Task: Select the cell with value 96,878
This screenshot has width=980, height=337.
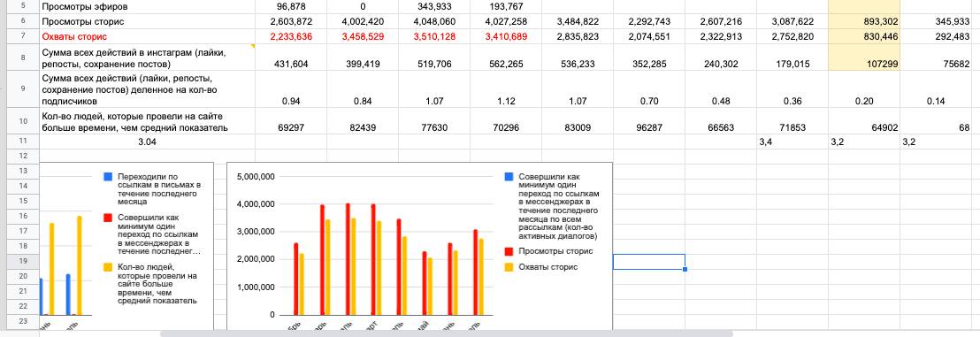Action: [291, 6]
